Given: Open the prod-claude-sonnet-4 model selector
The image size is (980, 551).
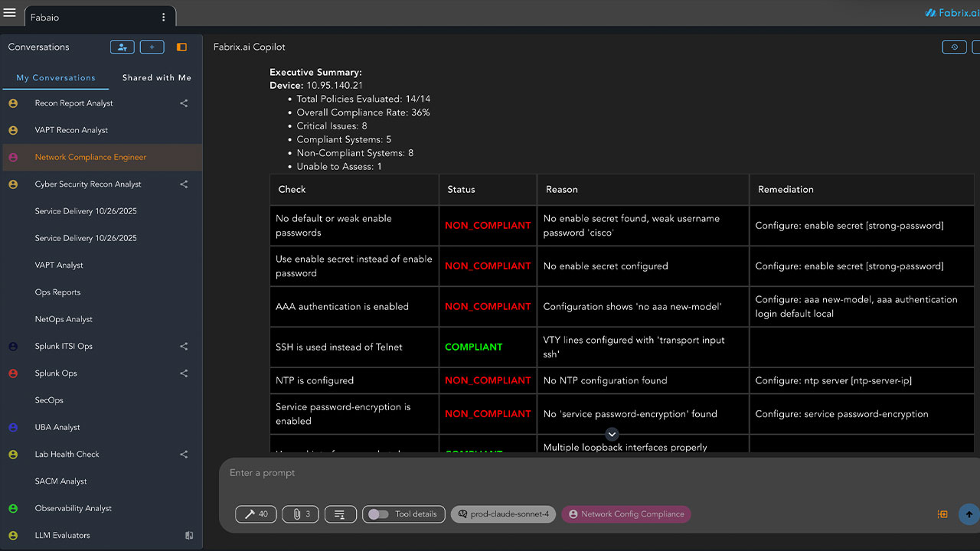Looking at the screenshot, I should [503, 514].
